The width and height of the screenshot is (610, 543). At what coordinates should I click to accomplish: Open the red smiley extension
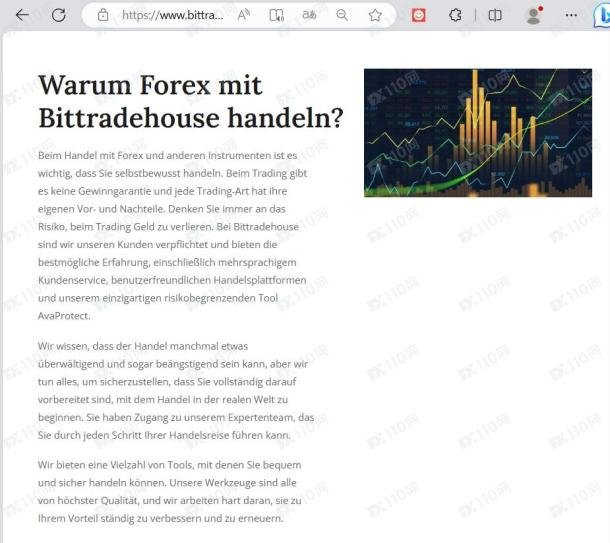pyautogui.click(x=419, y=15)
